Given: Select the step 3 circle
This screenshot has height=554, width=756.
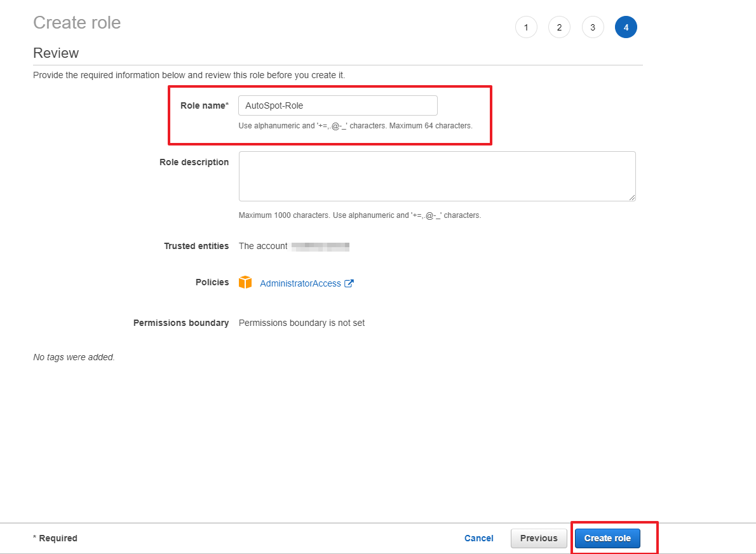Looking at the screenshot, I should coord(593,27).
